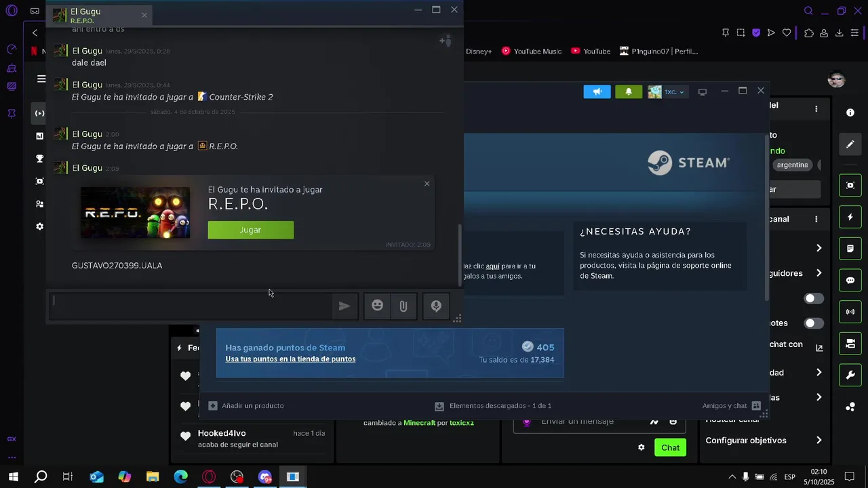The width and height of the screenshot is (868, 488).
Task: Invite friend to group chat icon
Action: [445, 41]
